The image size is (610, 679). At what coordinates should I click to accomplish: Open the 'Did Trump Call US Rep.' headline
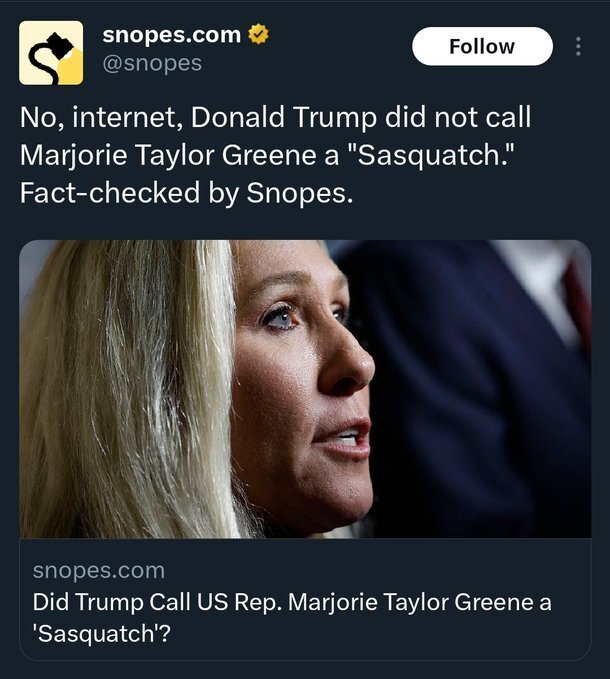pyautogui.click(x=291, y=603)
